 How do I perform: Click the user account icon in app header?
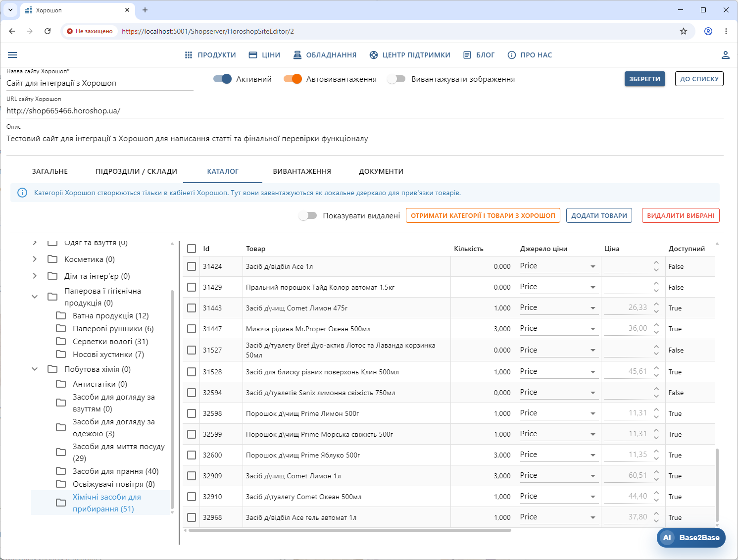pos(725,55)
